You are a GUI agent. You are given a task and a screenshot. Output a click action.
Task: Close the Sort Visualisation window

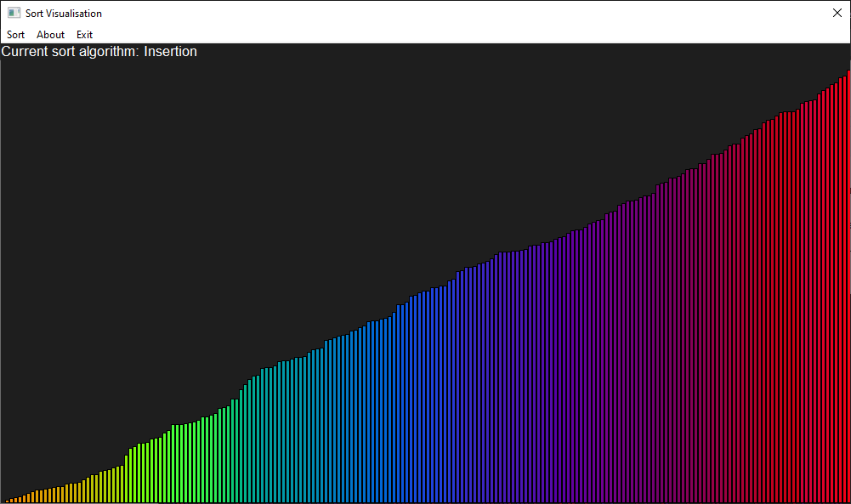tap(836, 14)
